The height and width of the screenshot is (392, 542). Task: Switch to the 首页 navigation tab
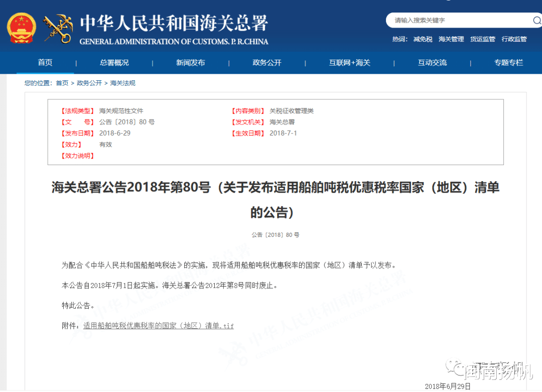click(x=45, y=62)
